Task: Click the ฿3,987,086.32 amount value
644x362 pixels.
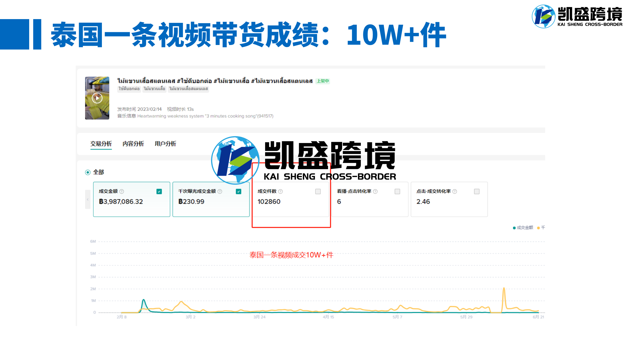Action: (121, 202)
